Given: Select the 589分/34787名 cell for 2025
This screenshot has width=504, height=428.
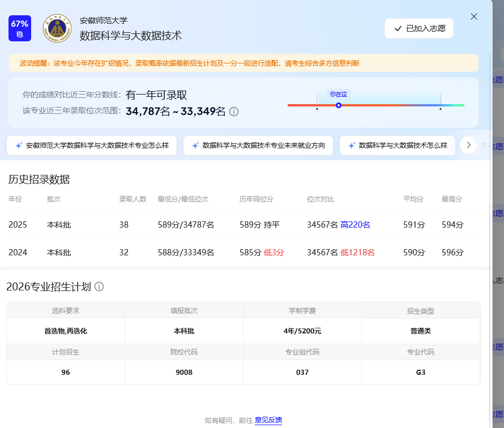Looking at the screenshot, I should point(186,225).
